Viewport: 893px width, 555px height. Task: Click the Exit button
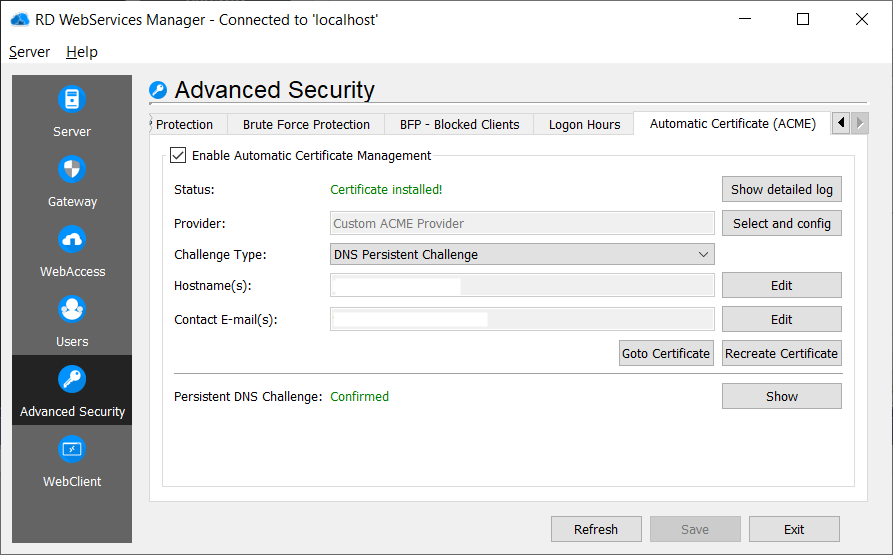[x=794, y=529]
